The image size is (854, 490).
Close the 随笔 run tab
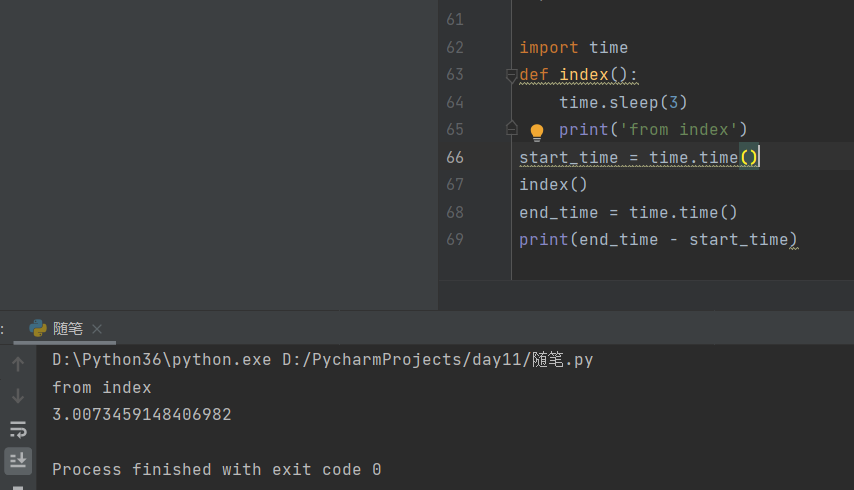click(x=97, y=329)
